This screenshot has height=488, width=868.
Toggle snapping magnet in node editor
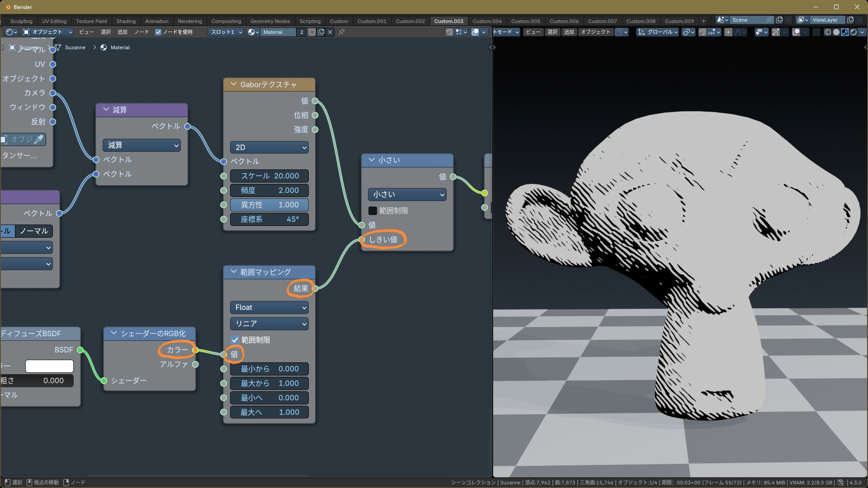tap(449, 32)
